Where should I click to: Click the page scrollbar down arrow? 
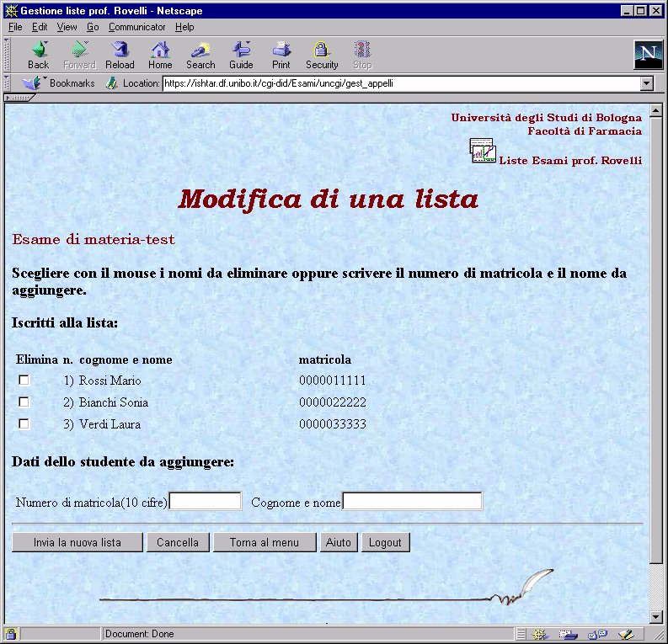coord(656,616)
